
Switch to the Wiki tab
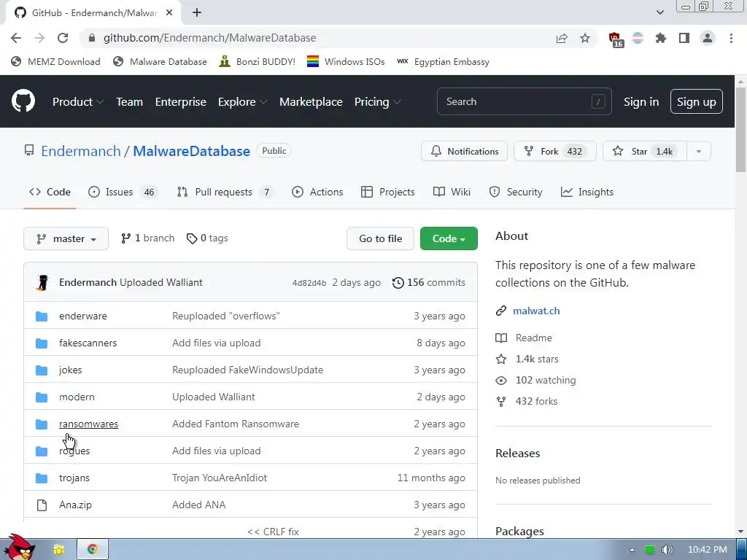coord(452,192)
